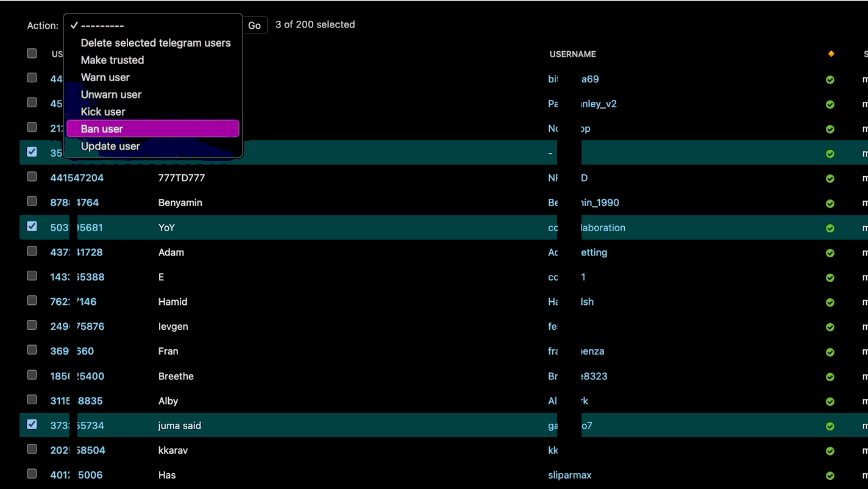Choose the 'Unwarn user' menu entry
This screenshot has width=868, height=489.
111,95
